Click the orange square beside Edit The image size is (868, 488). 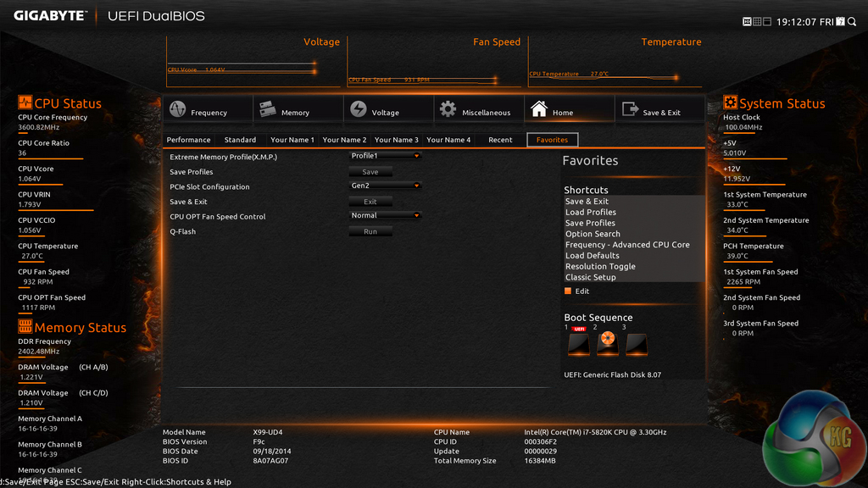point(567,291)
